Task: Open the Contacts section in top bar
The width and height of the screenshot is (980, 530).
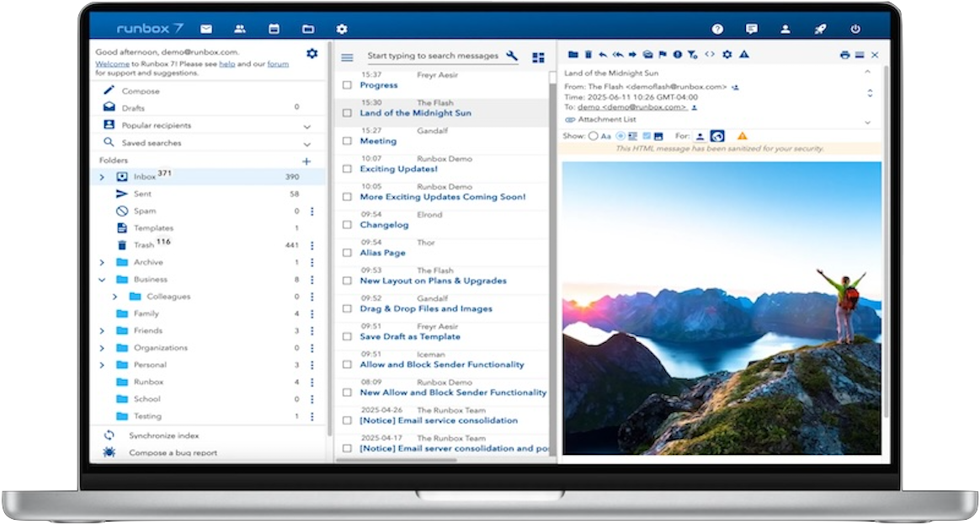Action: [240, 29]
